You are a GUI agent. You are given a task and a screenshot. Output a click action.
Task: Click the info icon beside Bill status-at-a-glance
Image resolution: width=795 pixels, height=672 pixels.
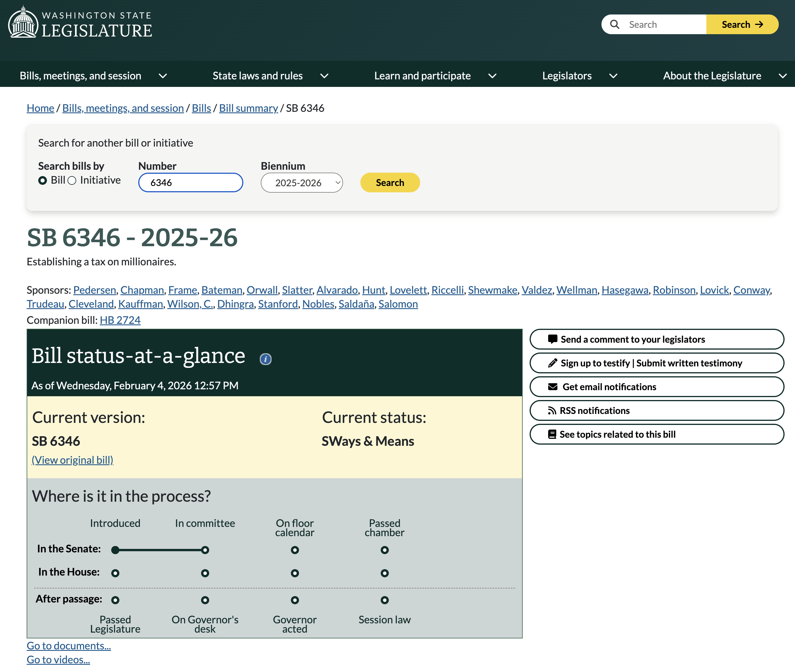(265, 359)
